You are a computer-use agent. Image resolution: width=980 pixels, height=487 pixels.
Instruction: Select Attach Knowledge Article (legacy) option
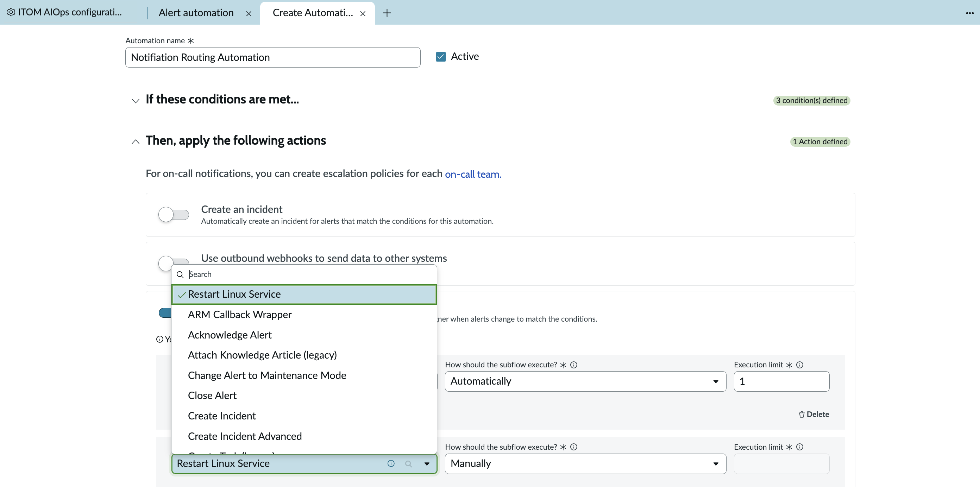tap(304, 355)
